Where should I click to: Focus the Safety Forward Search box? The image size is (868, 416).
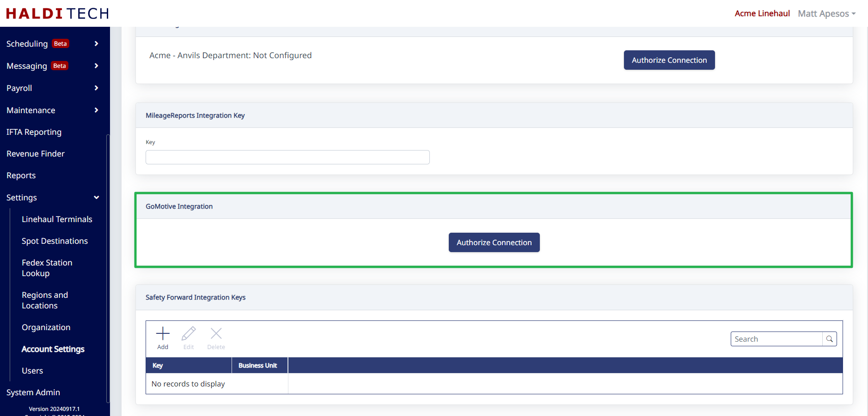pyautogui.click(x=776, y=339)
